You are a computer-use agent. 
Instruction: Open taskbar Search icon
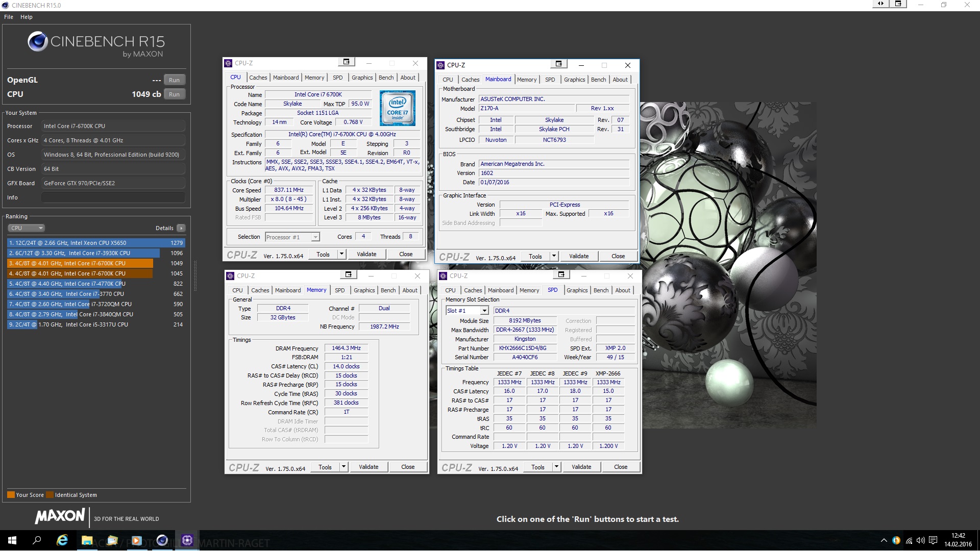37,540
